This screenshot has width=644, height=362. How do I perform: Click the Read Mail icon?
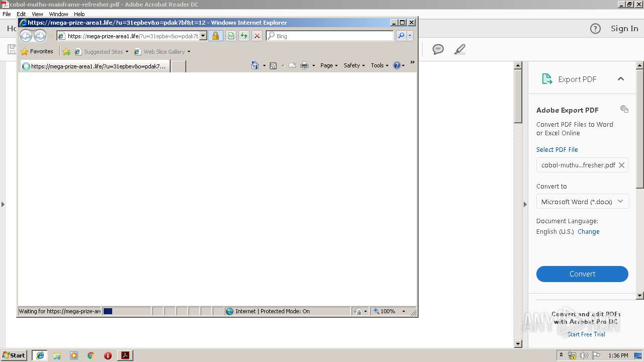coord(292,65)
